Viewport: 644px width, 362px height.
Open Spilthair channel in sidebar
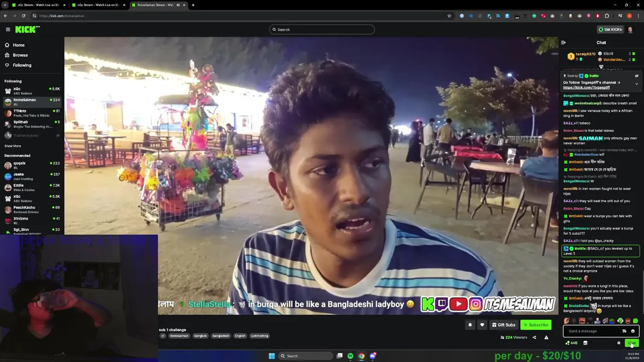32,124
